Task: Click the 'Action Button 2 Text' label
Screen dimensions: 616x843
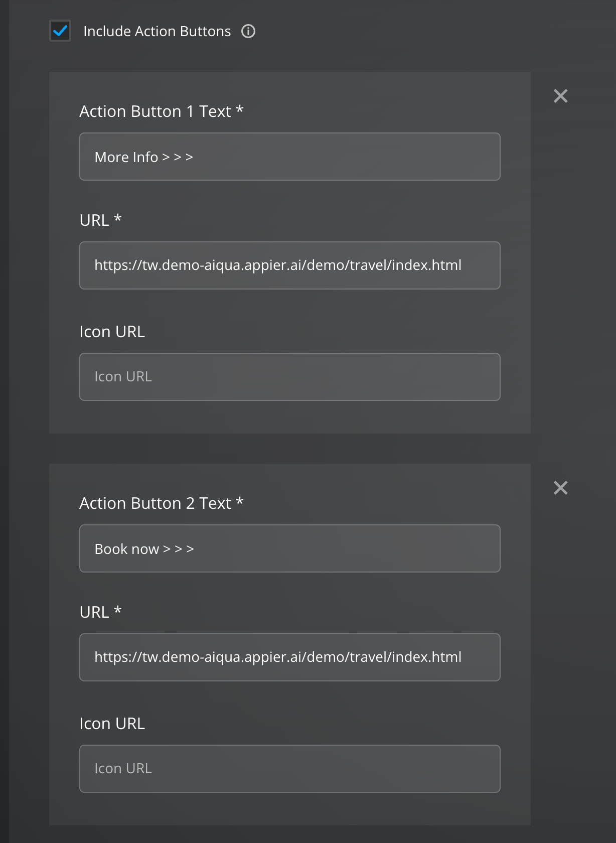Action: [x=155, y=503]
